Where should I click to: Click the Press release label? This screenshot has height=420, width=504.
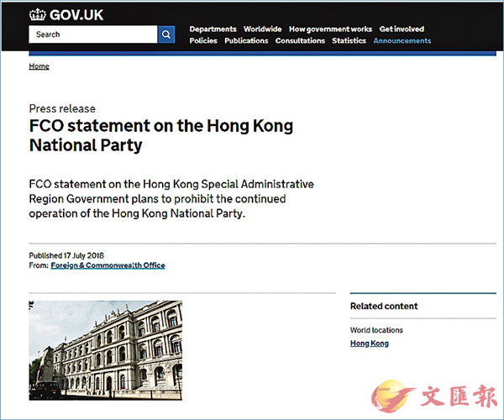[62, 109]
